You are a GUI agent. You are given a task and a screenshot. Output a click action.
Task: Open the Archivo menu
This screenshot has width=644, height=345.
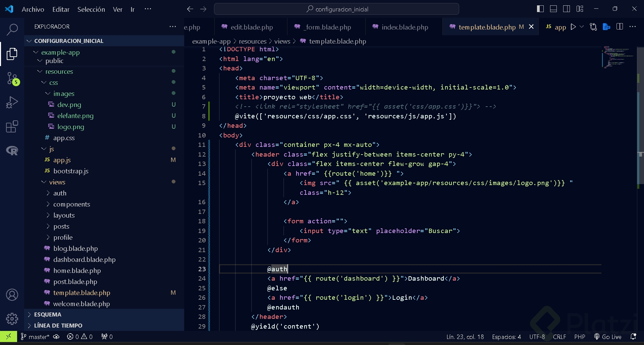click(33, 9)
